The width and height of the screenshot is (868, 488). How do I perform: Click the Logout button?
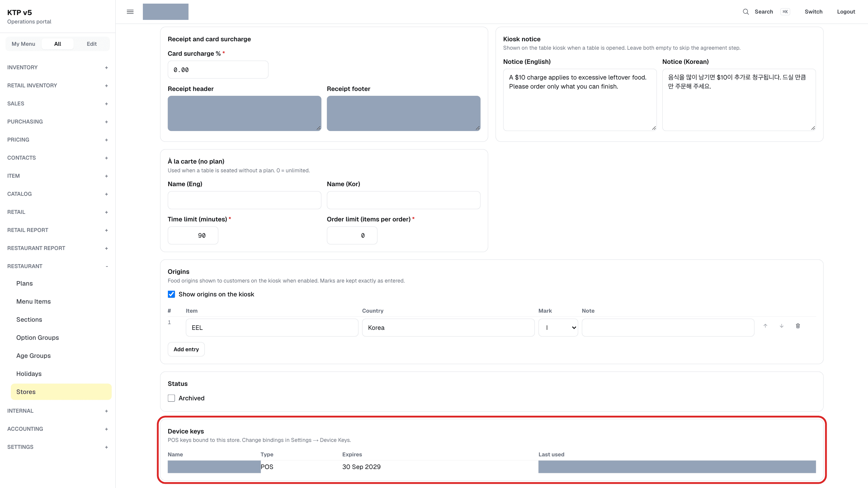[x=846, y=12]
